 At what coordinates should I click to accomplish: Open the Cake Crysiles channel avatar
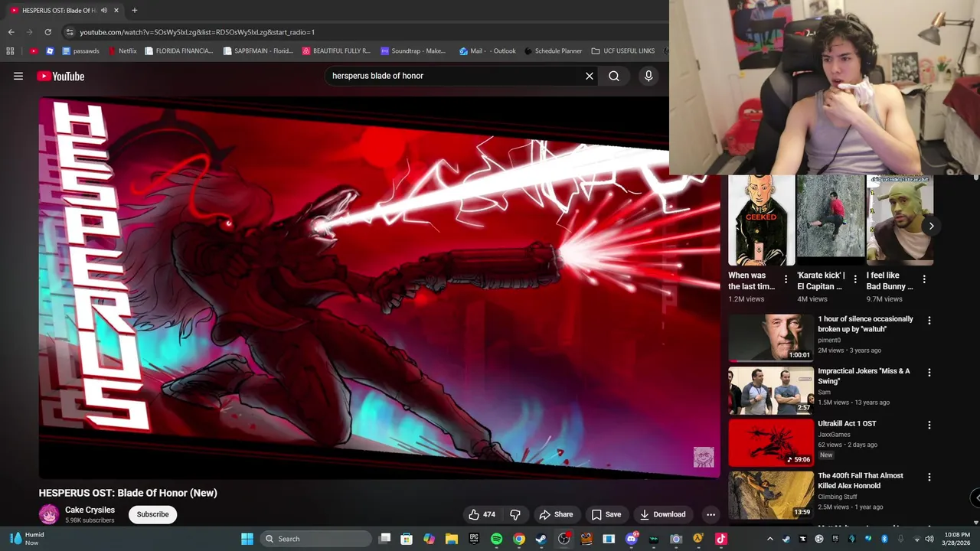tap(49, 514)
